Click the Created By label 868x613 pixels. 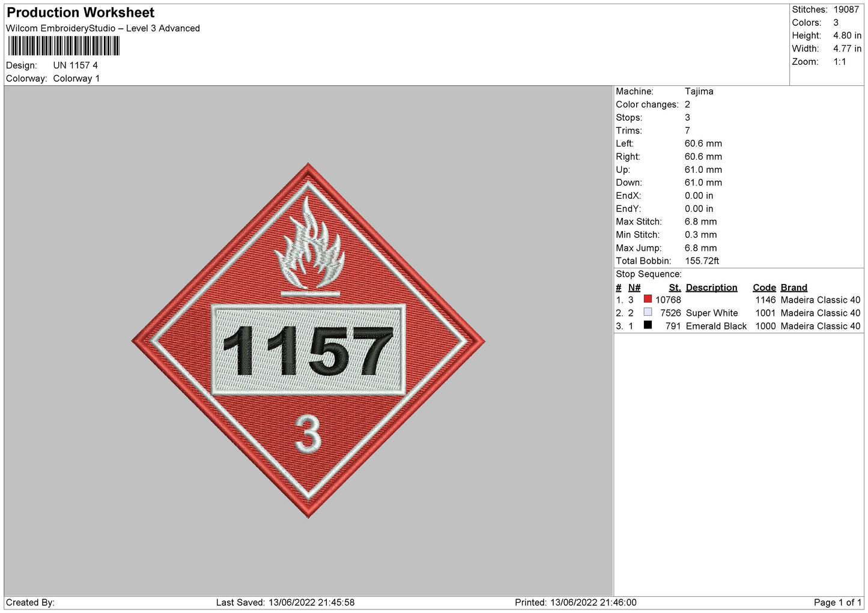(x=30, y=603)
